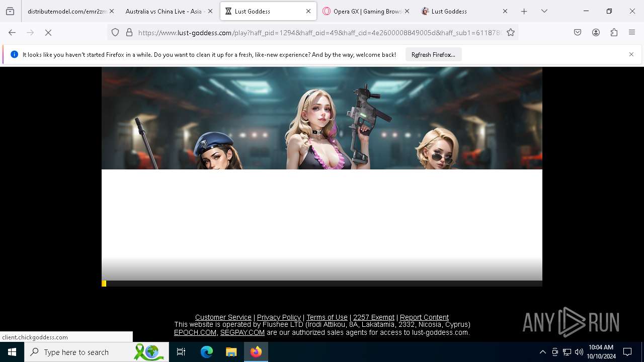Viewport: 644px width, 362px height.
Task: Open the 2257 Exempt link
Action: [374, 317]
